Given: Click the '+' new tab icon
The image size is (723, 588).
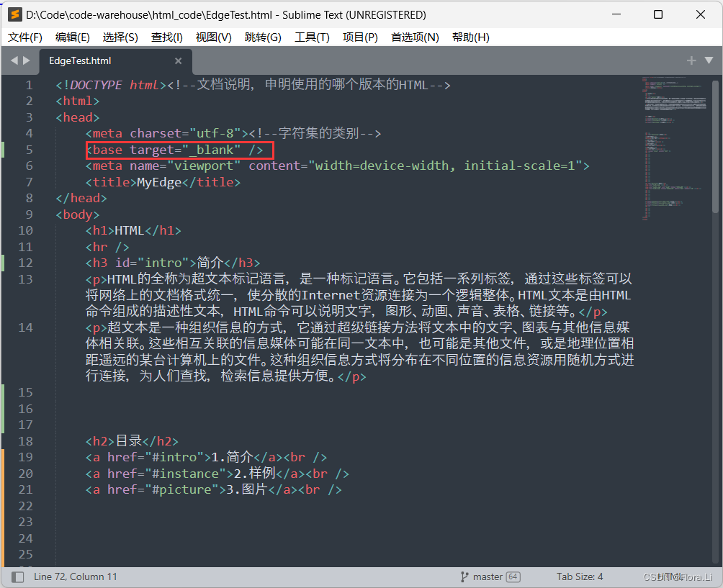Looking at the screenshot, I should [691, 60].
